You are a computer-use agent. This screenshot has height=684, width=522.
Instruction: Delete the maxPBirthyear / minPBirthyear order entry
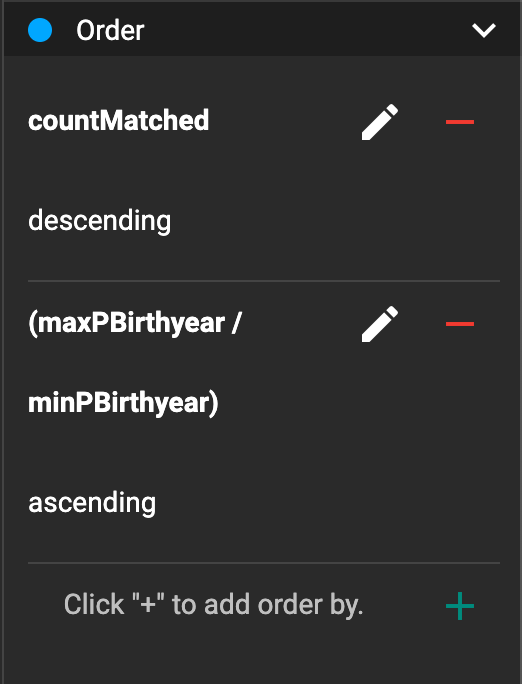pos(460,324)
